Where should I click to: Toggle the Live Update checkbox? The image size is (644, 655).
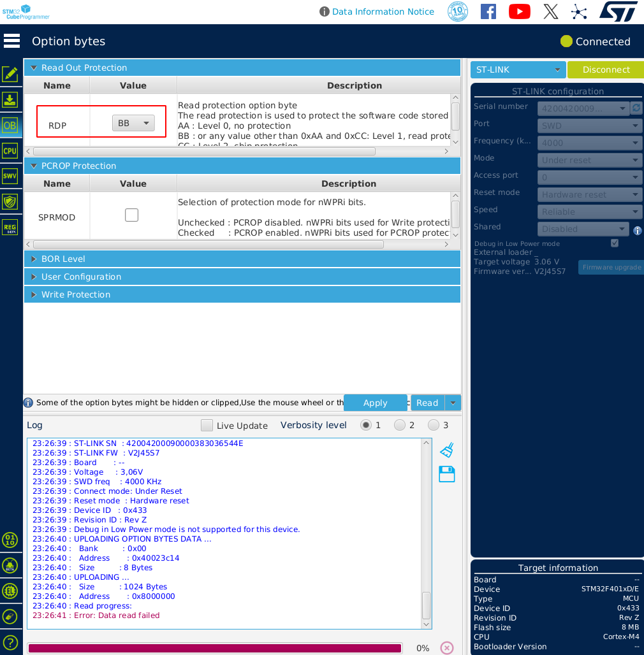click(207, 426)
